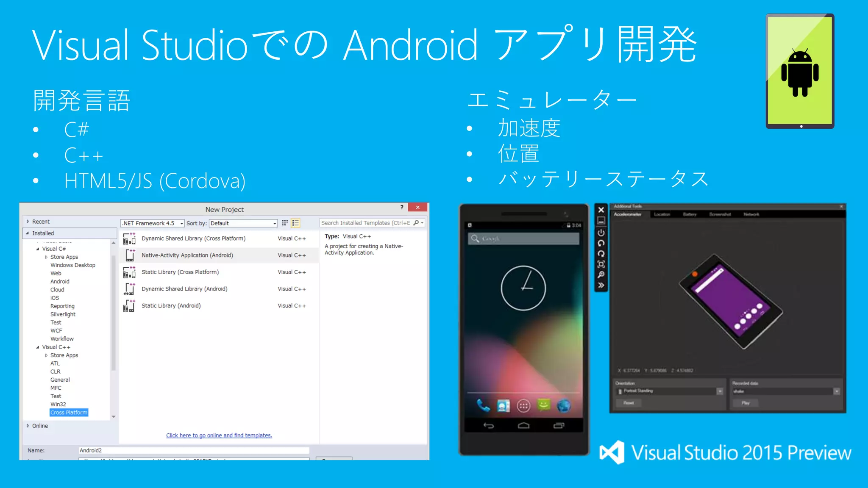The height and width of the screenshot is (488, 868).
Task: Expand Store Apps under Visual C#
Action: click(46, 257)
